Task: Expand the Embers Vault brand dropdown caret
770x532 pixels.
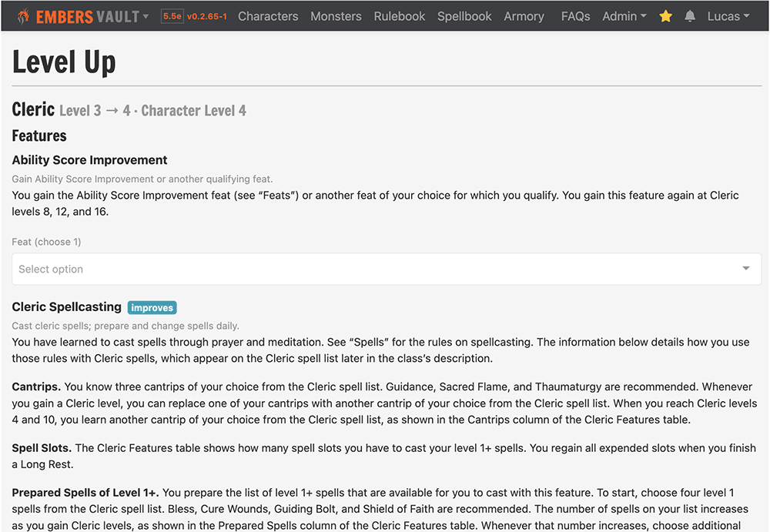Action: click(x=146, y=16)
